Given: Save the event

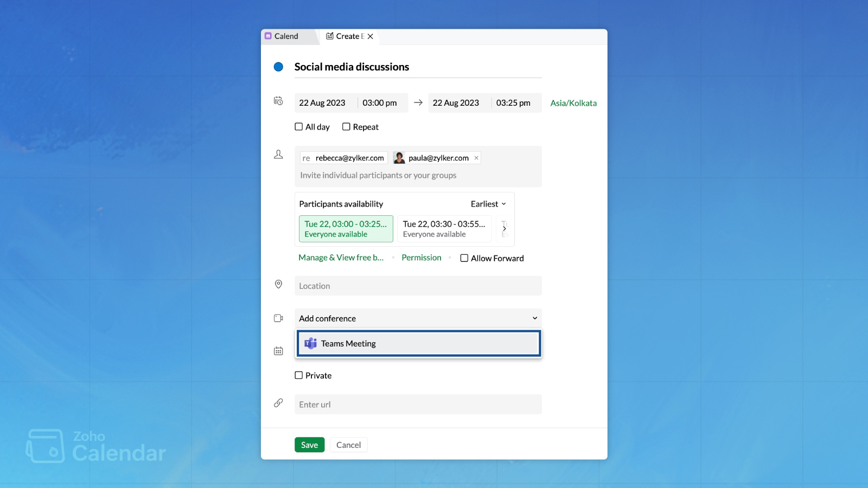Looking at the screenshot, I should click(309, 445).
